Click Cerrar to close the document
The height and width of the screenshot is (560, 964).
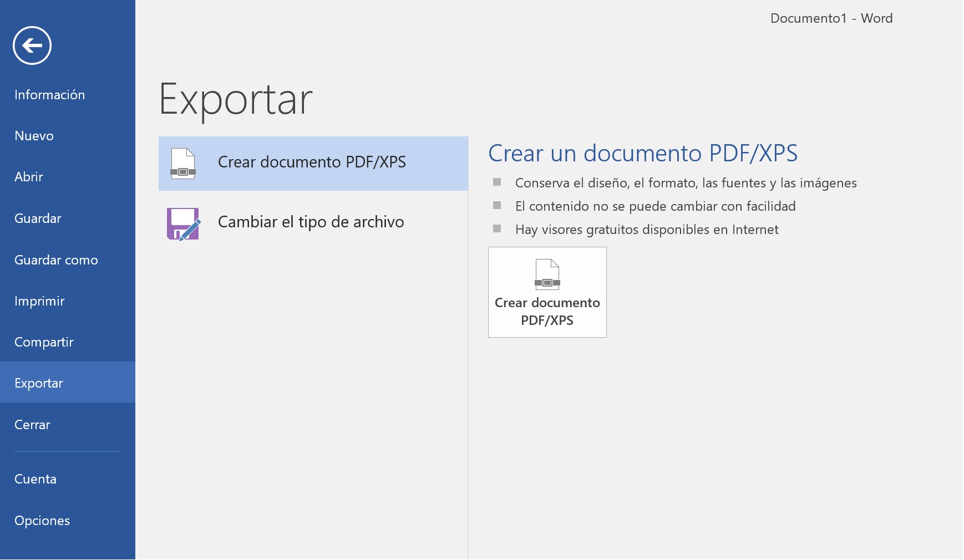(32, 425)
